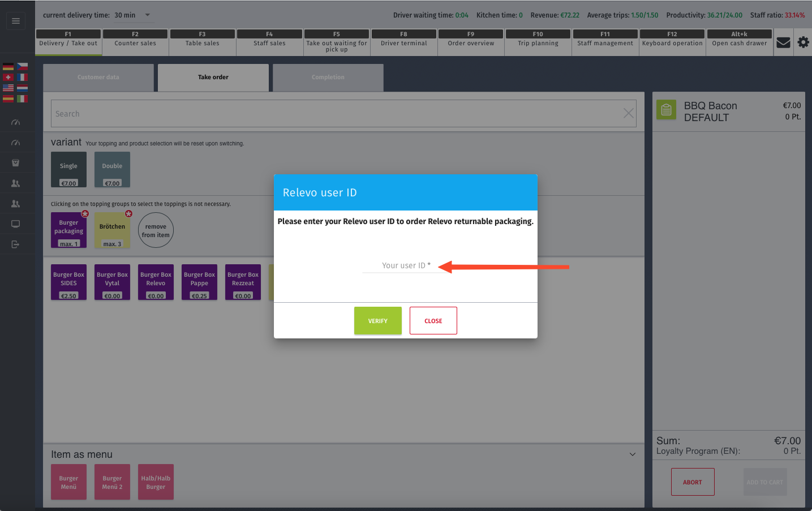Open F2 Counter sales
812x511 pixels.
tap(135, 42)
